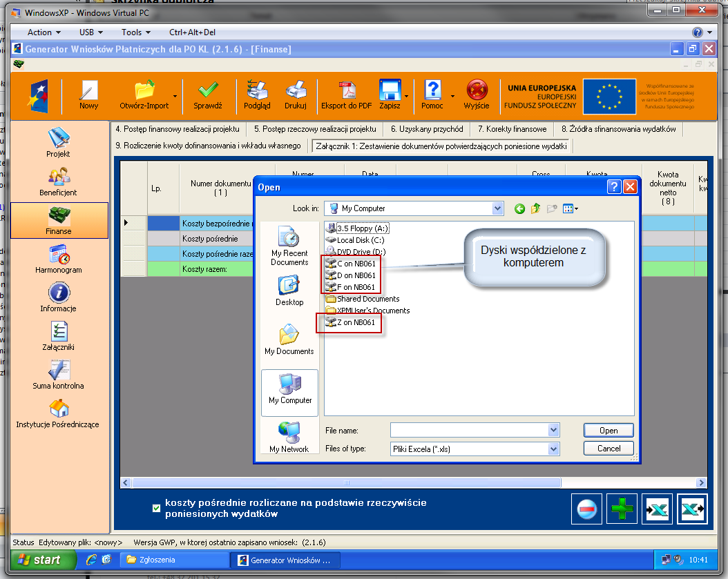728x579 pixels.
Task: Click My Recent Documents in places bar
Action: pos(289,246)
